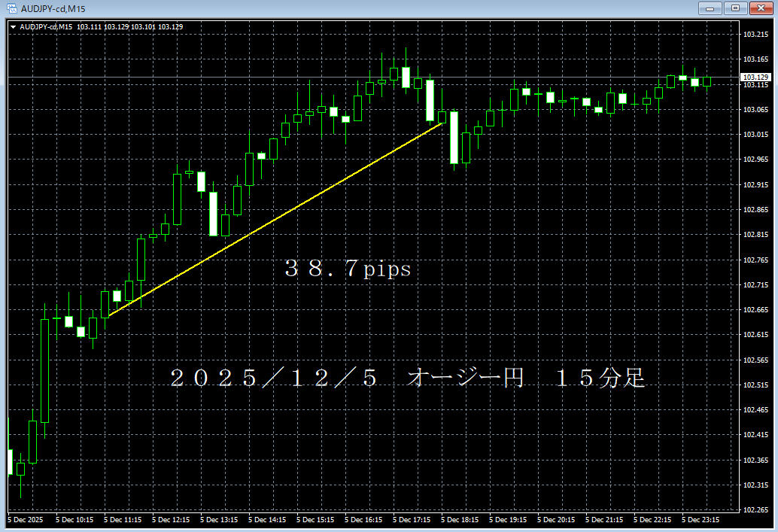Click the chart icon in the title bar
Image resolution: width=778 pixels, height=532 pixels.
(x=11, y=8)
